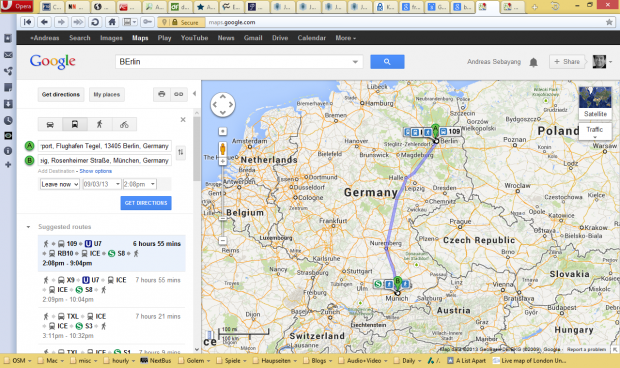
Task: Zoom in with the map plus button
Action: point(223,161)
